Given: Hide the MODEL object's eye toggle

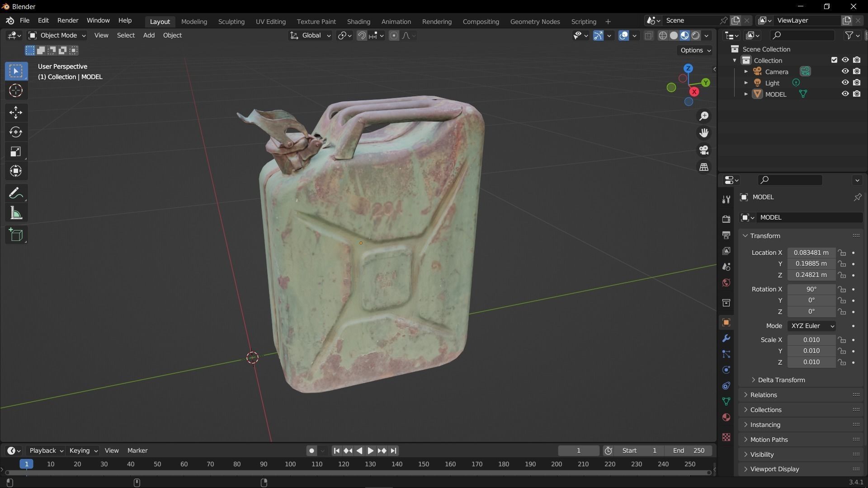Looking at the screenshot, I should coord(844,94).
